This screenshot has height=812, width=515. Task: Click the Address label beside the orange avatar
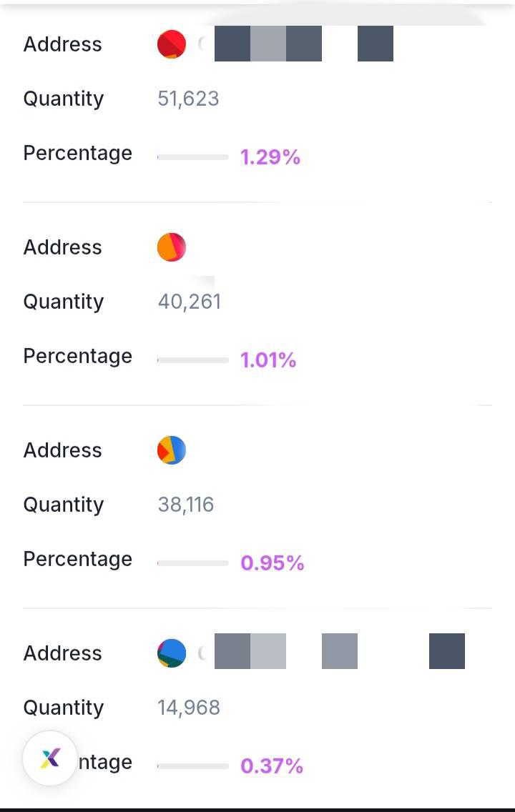[63, 247]
